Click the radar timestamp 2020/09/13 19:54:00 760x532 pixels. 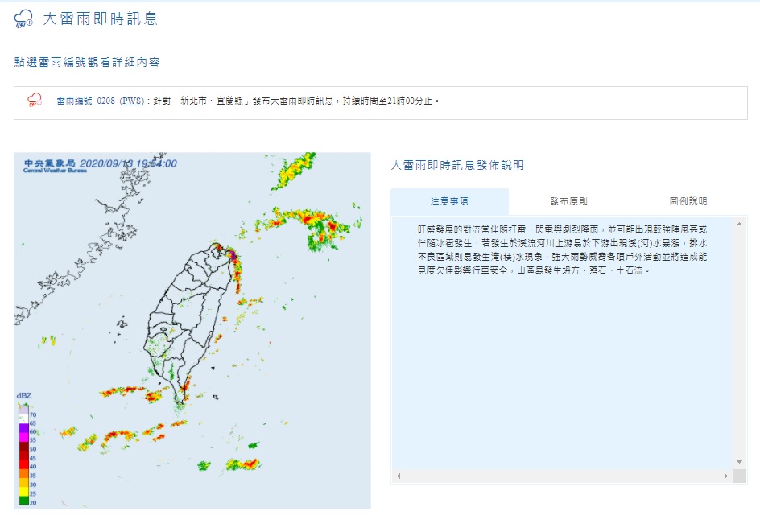click(128, 163)
